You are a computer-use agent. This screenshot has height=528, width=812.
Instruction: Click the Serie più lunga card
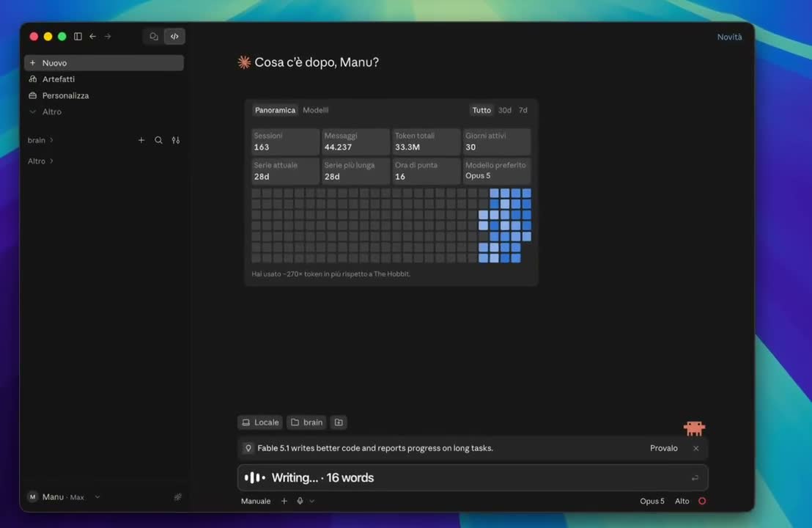355,170
